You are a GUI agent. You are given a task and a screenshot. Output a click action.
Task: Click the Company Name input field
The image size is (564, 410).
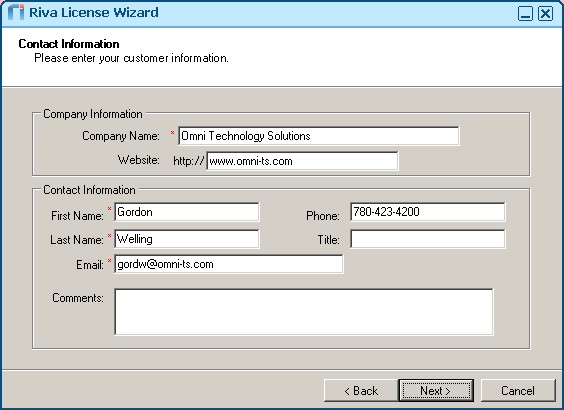pos(319,136)
